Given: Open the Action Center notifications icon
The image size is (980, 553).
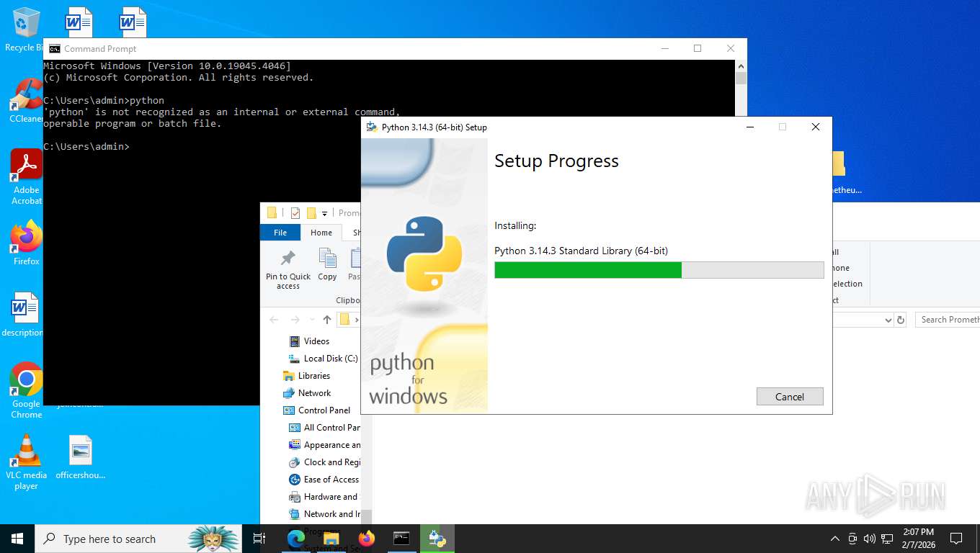Looking at the screenshot, I should coord(956,539).
